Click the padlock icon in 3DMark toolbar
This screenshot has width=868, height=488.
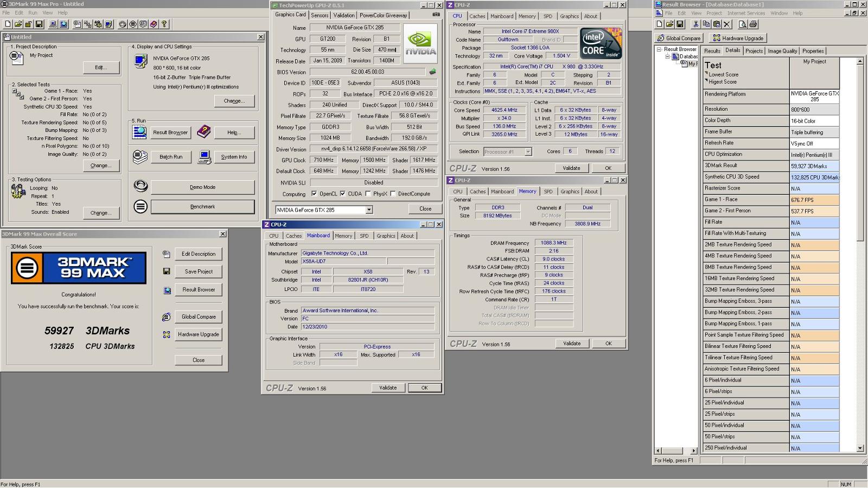[x=28, y=24]
